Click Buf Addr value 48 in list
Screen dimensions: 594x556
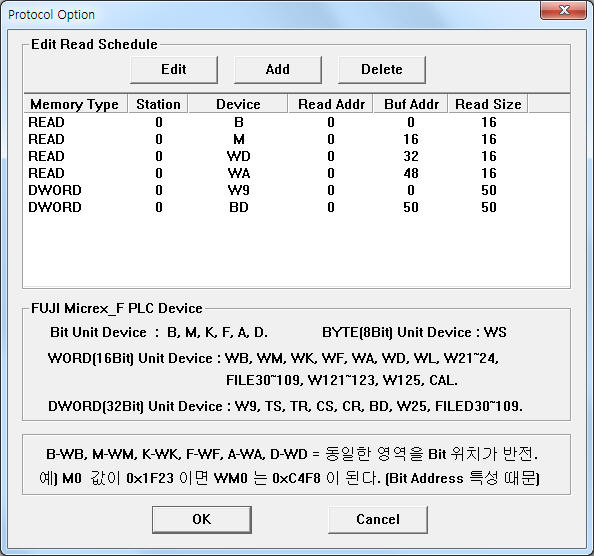(x=411, y=173)
